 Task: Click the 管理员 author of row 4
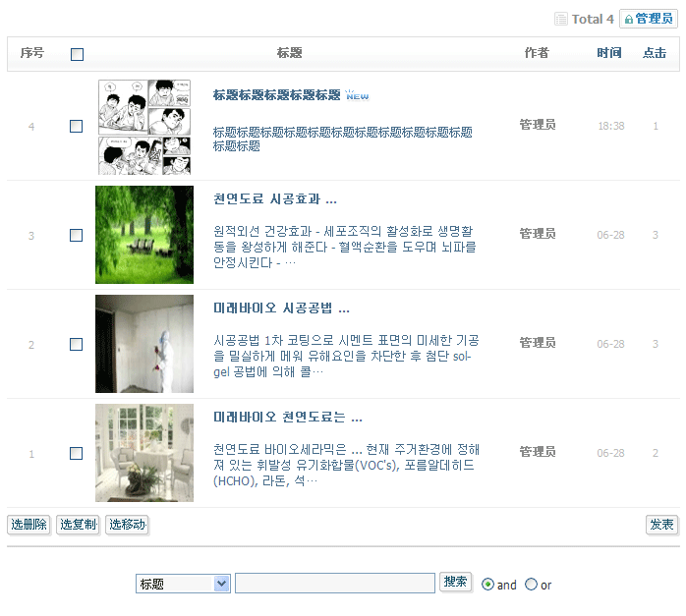[x=538, y=125]
